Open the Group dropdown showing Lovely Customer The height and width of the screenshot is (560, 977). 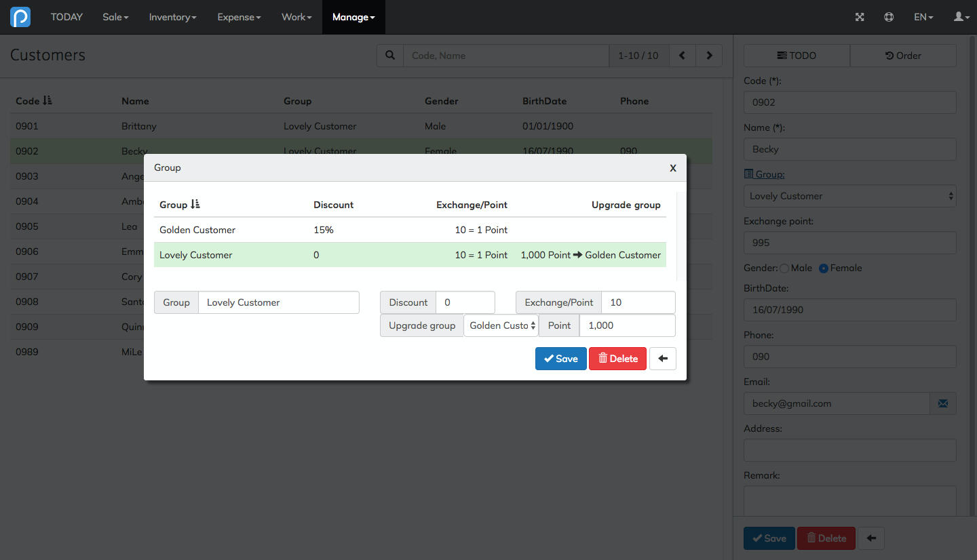pos(849,196)
